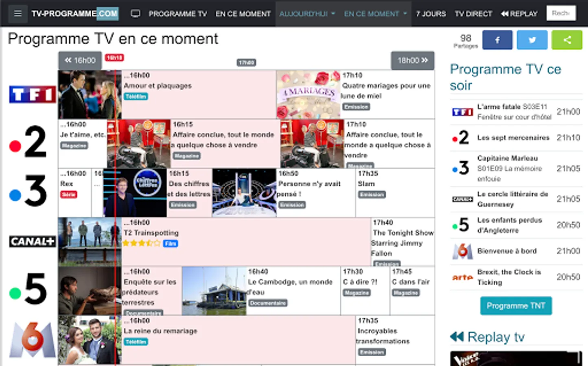Screen dimensions: 588x366
Task: Open the hamburger navigation menu
Action: point(17,13)
